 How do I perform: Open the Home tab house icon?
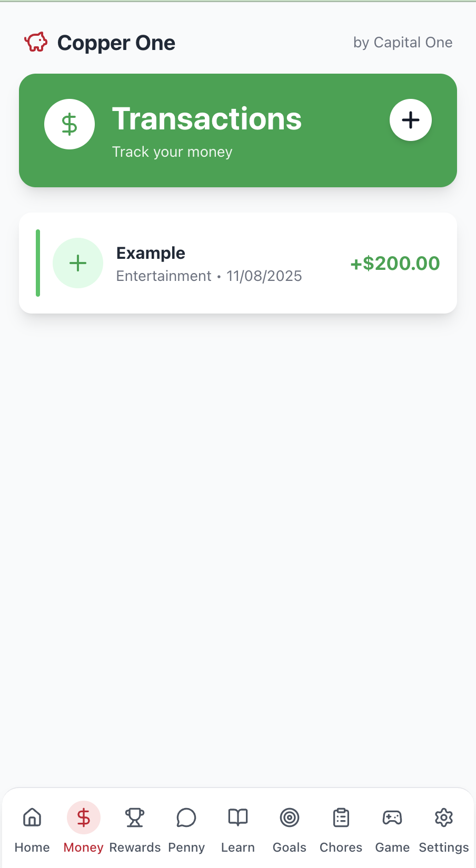tap(32, 817)
